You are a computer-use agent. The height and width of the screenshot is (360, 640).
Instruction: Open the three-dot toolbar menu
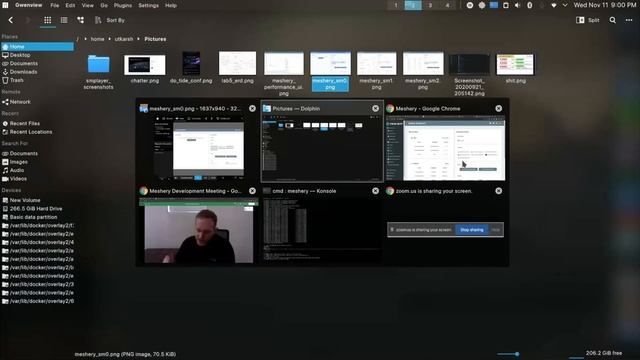pyautogui.click(x=629, y=20)
